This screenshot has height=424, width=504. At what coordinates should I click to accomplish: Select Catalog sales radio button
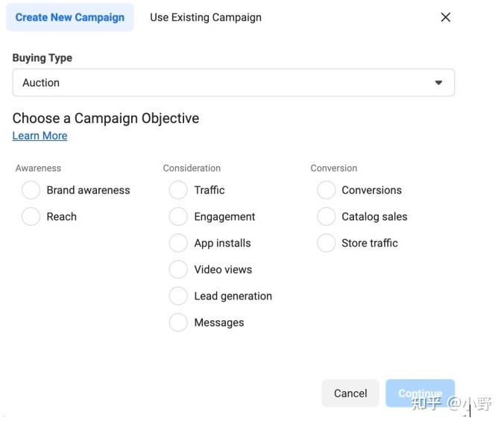pyautogui.click(x=327, y=217)
